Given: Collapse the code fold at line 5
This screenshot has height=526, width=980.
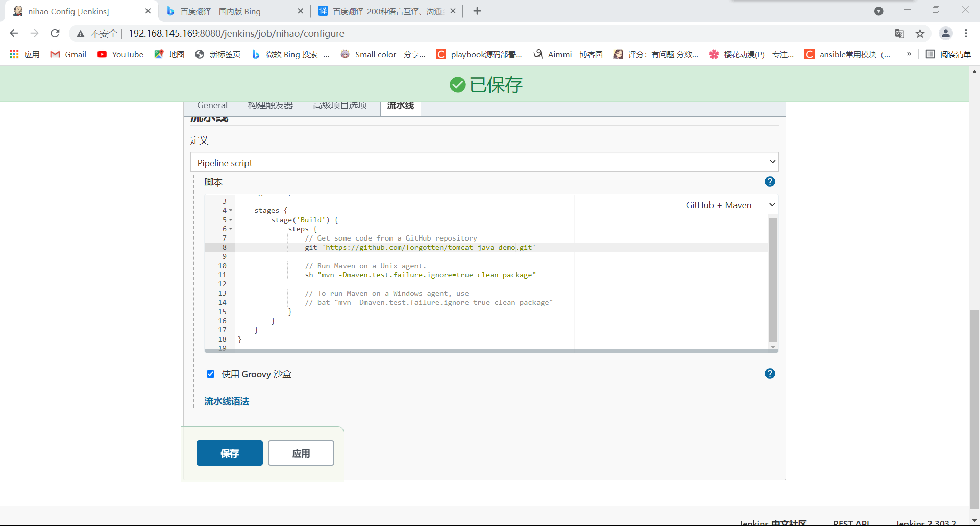Looking at the screenshot, I should tap(231, 220).
